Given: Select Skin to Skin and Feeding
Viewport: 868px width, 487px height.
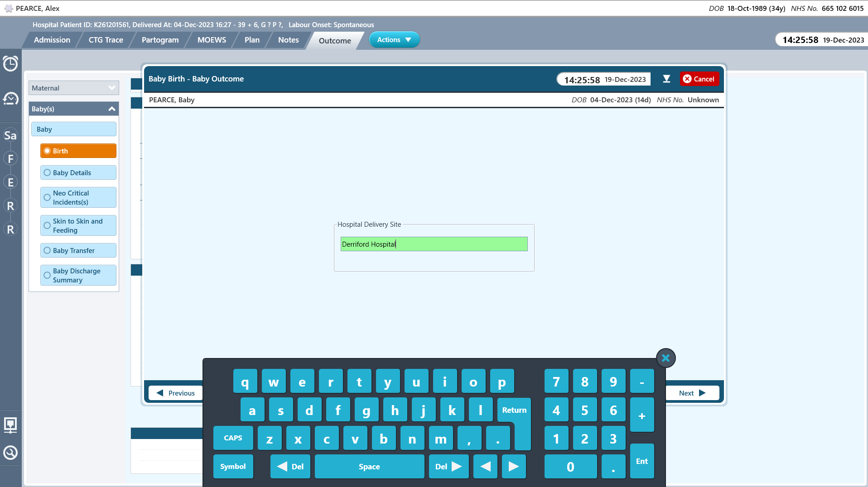Looking at the screenshot, I should [x=78, y=225].
